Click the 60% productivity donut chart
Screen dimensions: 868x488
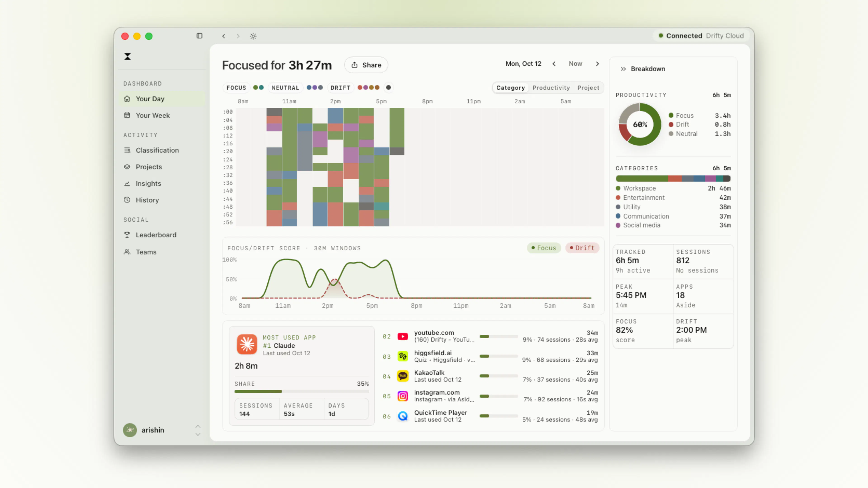pyautogui.click(x=640, y=124)
